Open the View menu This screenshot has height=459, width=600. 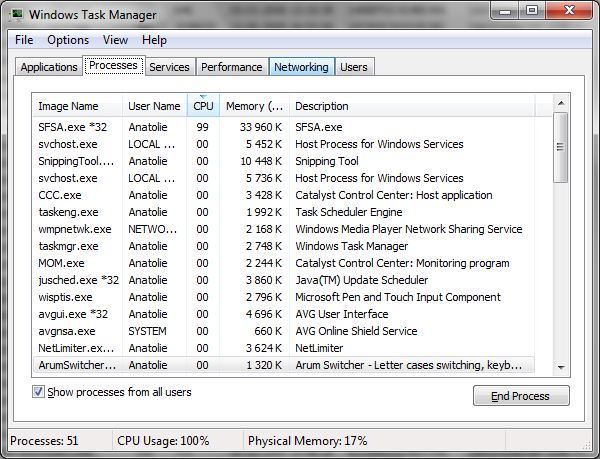pos(115,40)
